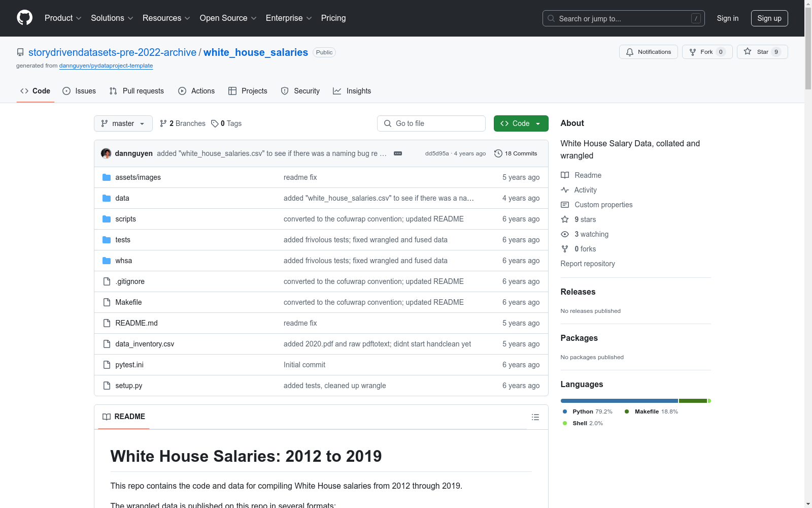
Task: Expand the hidden commit message ellipsis
Action: pos(398,153)
